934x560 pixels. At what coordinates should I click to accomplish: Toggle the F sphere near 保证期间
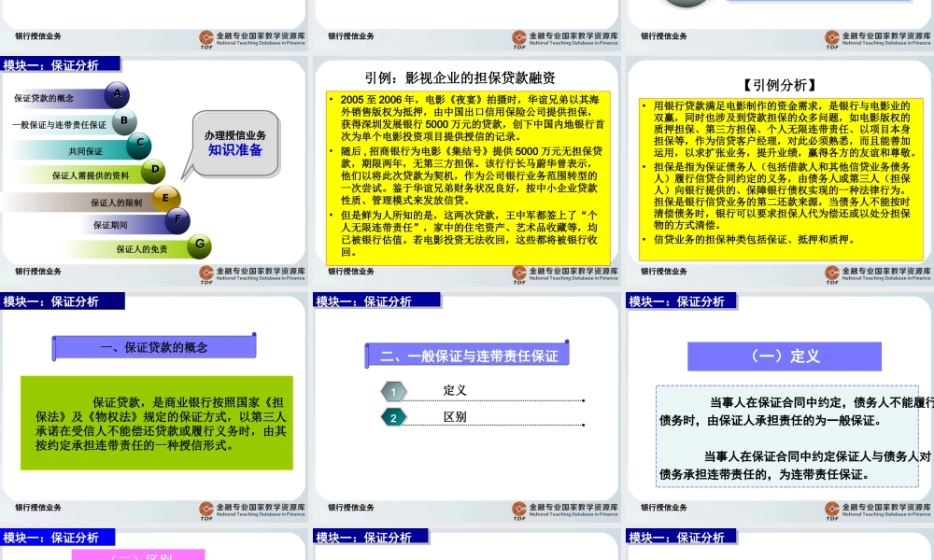click(177, 221)
